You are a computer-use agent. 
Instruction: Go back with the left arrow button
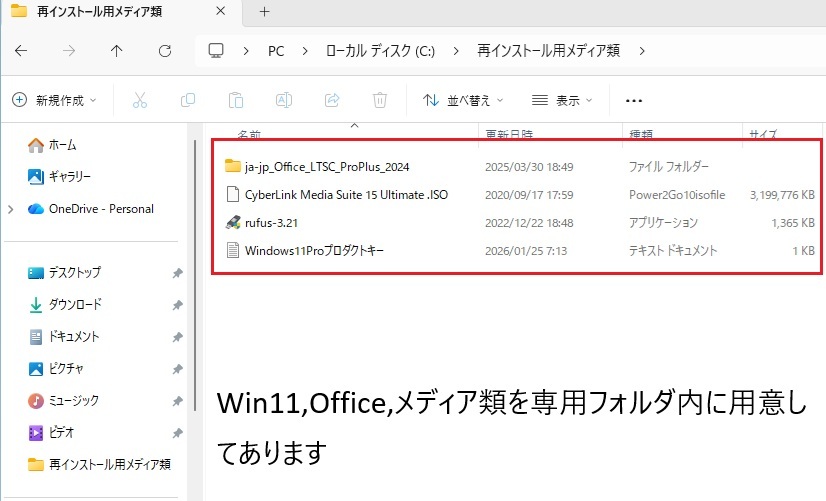point(21,51)
